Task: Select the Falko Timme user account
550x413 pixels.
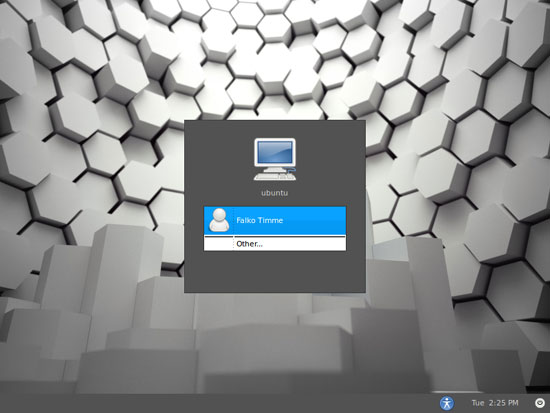Action: coord(275,220)
